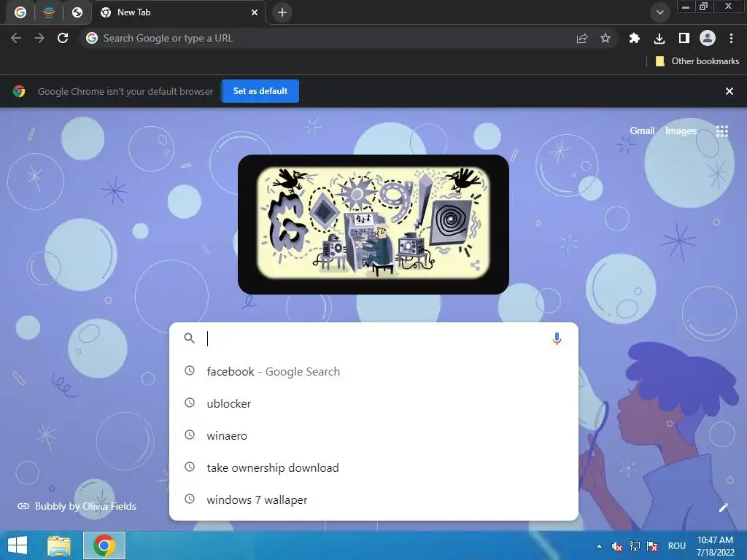The width and height of the screenshot is (747, 560).
Task: Select take ownership download suggestion
Action: pos(374,467)
